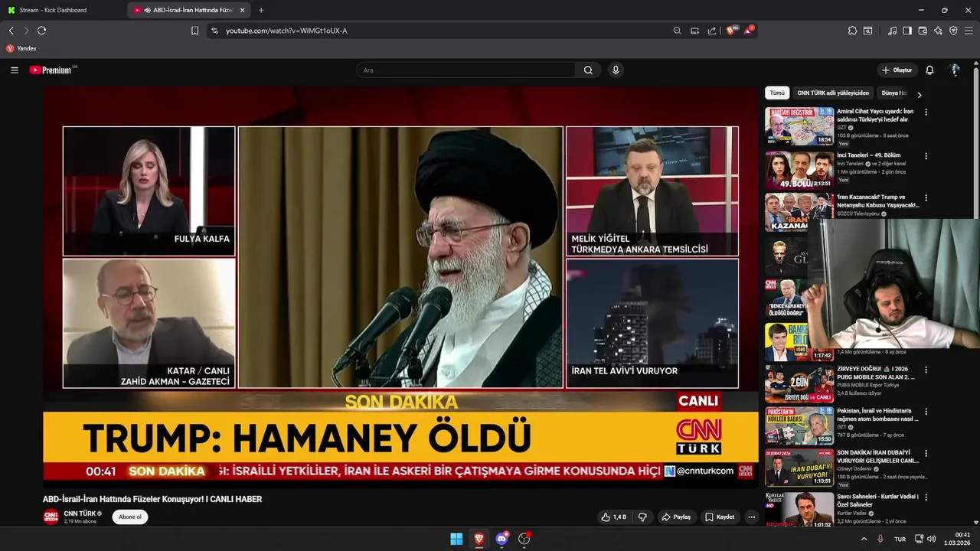Open options for Pakistan, İsrail ve Hindistan video
Viewport: 980px width, 551px height.
pos(926,411)
